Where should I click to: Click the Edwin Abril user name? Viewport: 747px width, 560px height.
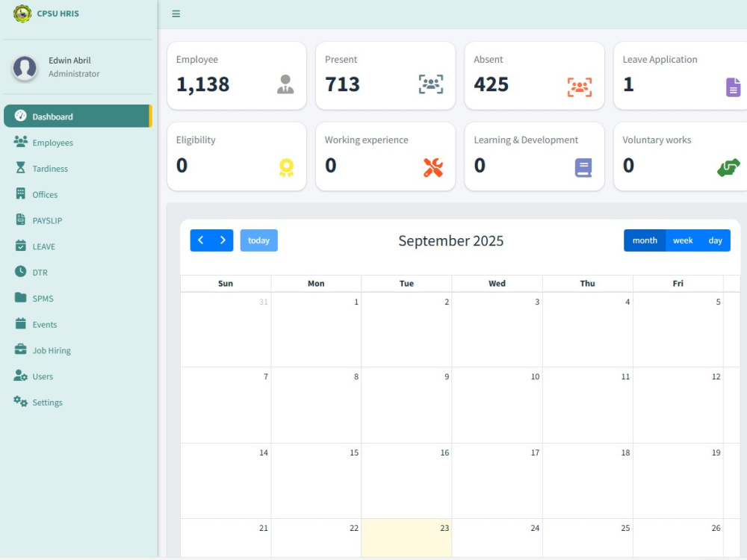point(69,60)
